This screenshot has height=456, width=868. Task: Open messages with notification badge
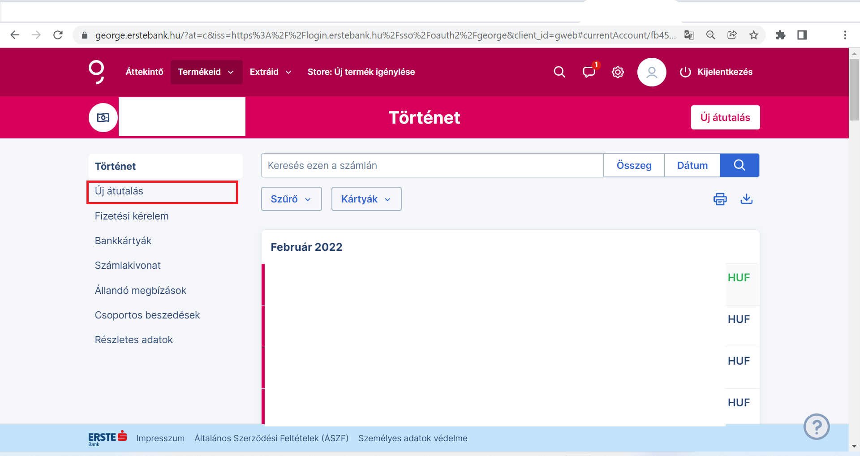[589, 72]
